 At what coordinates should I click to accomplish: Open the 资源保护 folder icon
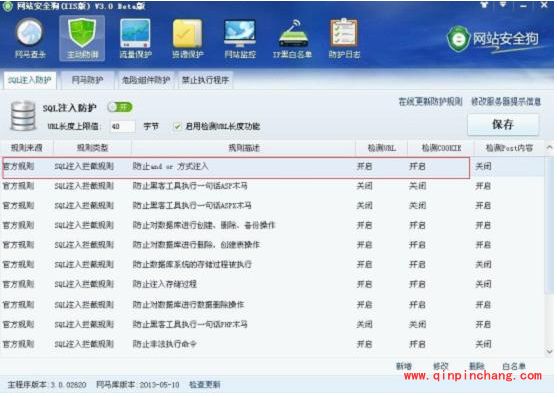click(x=188, y=39)
